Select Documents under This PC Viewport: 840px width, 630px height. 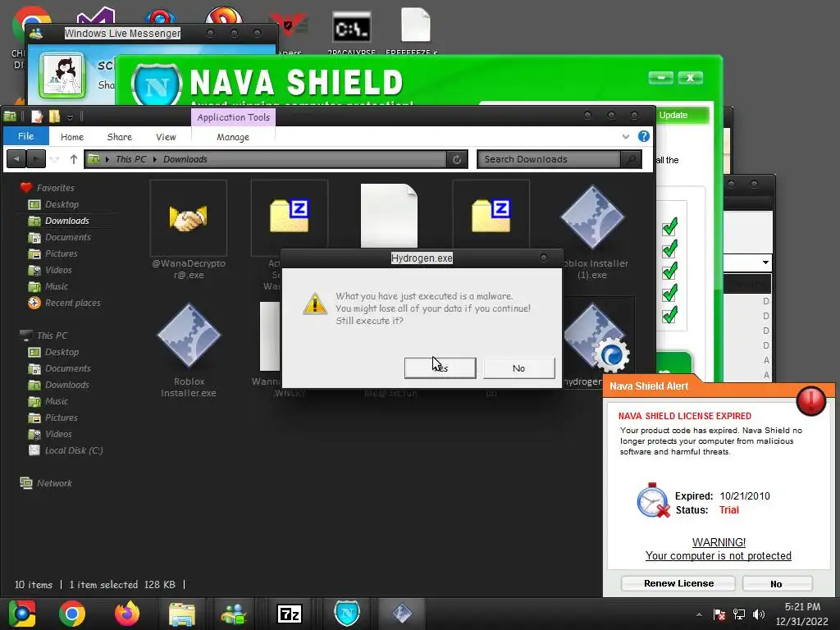[x=67, y=368]
